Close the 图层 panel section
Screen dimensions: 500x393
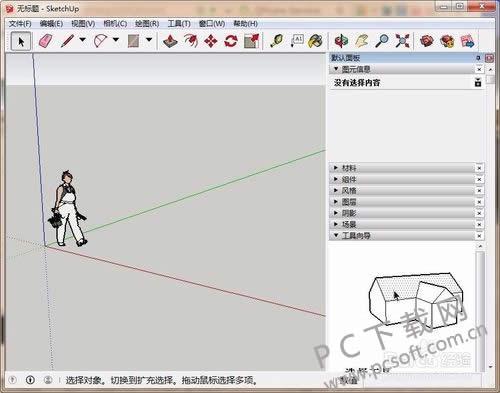479,202
